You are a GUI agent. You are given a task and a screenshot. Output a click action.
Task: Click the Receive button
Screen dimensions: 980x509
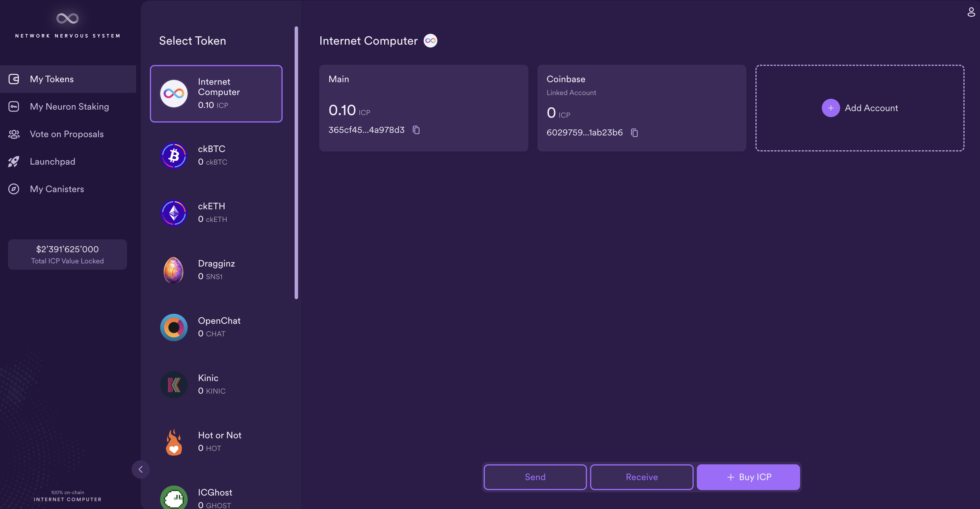(642, 477)
